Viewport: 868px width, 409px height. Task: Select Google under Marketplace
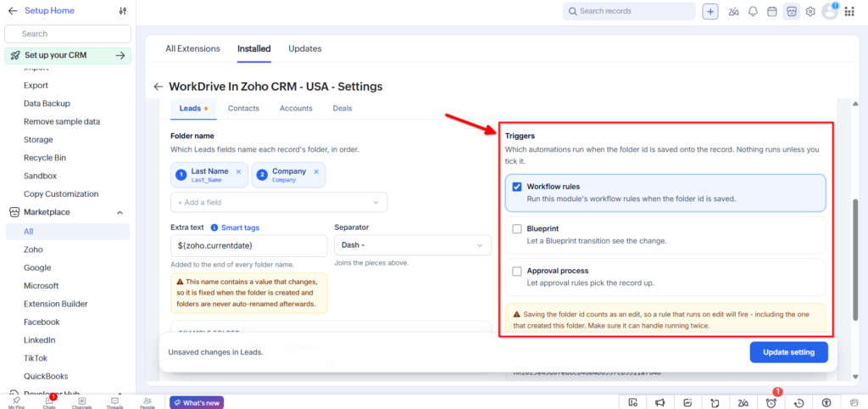(37, 267)
